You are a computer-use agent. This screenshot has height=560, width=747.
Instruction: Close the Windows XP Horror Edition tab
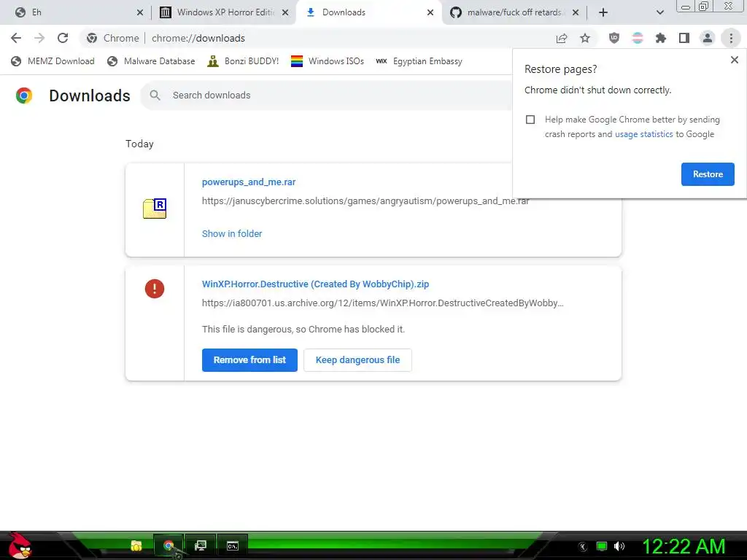tap(285, 12)
